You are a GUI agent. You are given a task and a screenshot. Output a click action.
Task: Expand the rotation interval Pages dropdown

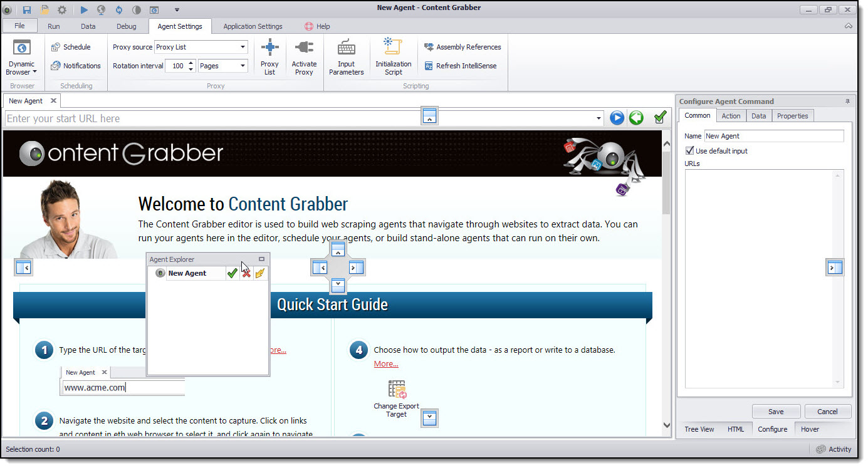click(x=243, y=66)
